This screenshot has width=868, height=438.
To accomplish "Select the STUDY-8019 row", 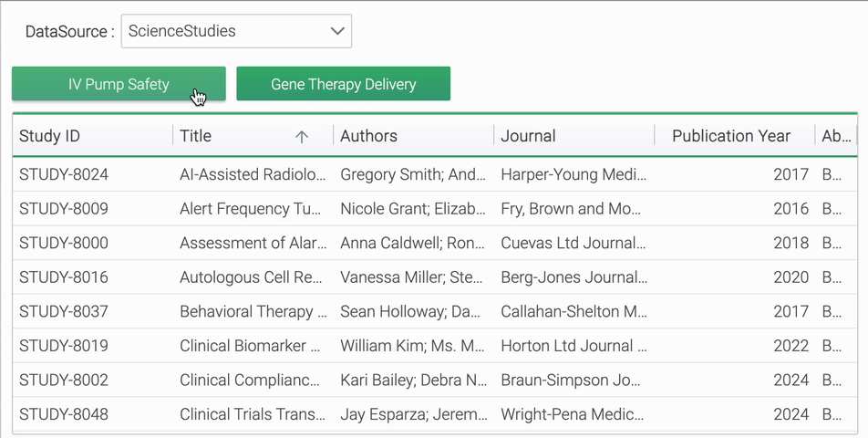I will (x=435, y=346).
